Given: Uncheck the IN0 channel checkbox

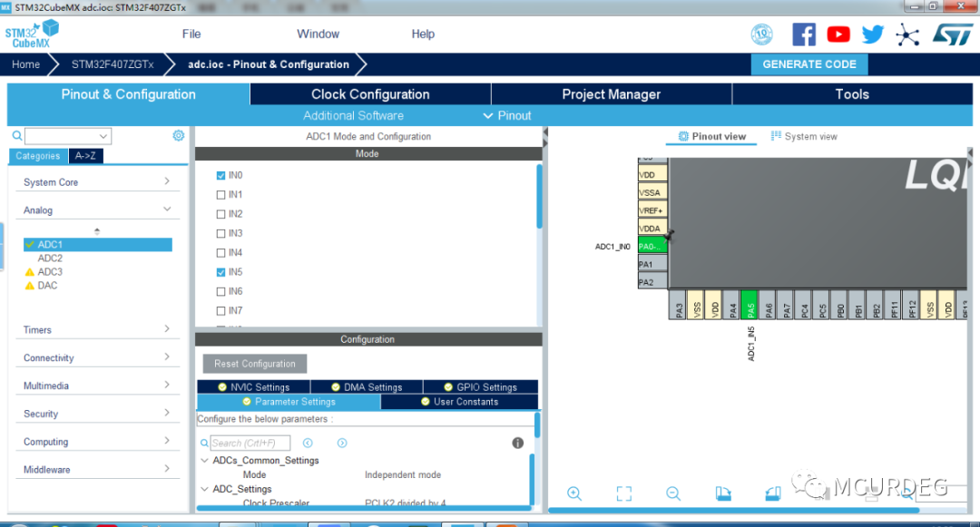Looking at the screenshot, I should (x=220, y=175).
